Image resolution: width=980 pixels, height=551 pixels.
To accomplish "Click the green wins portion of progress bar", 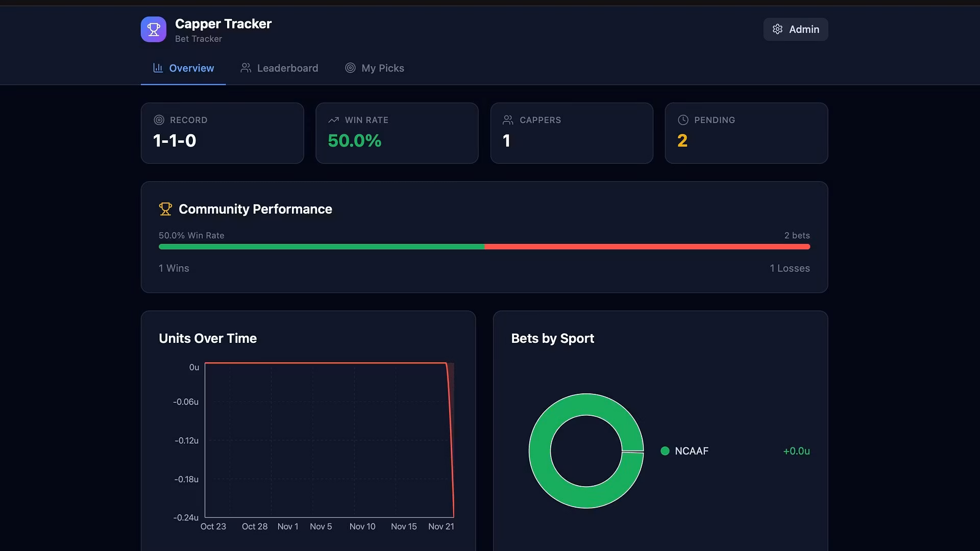I will (x=322, y=247).
